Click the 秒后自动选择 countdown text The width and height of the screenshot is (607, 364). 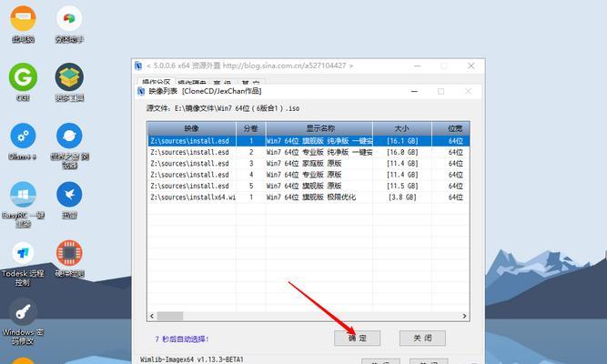tap(182, 339)
